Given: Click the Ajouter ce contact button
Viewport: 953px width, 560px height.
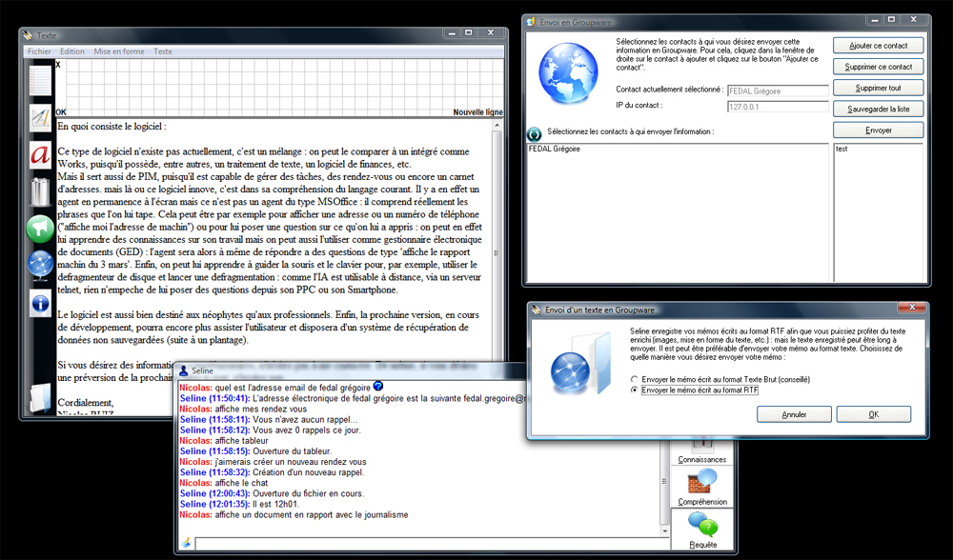Looking at the screenshot, I should 878,46.
